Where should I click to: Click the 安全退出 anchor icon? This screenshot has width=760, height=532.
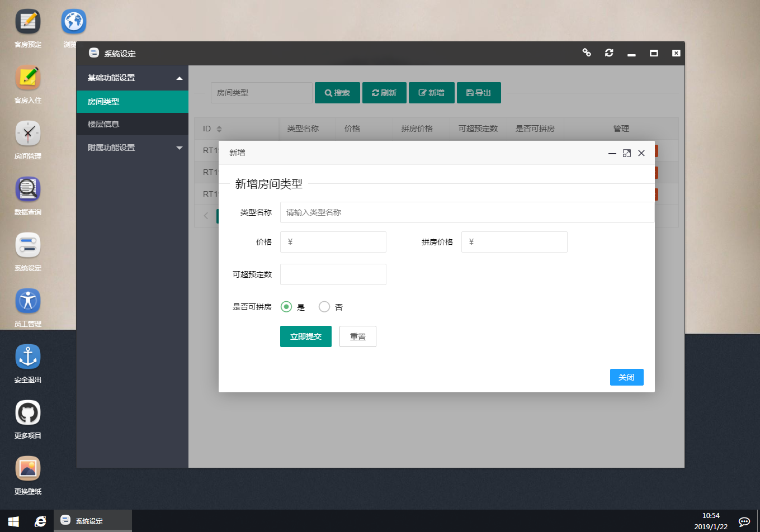(x=28, y=357)
